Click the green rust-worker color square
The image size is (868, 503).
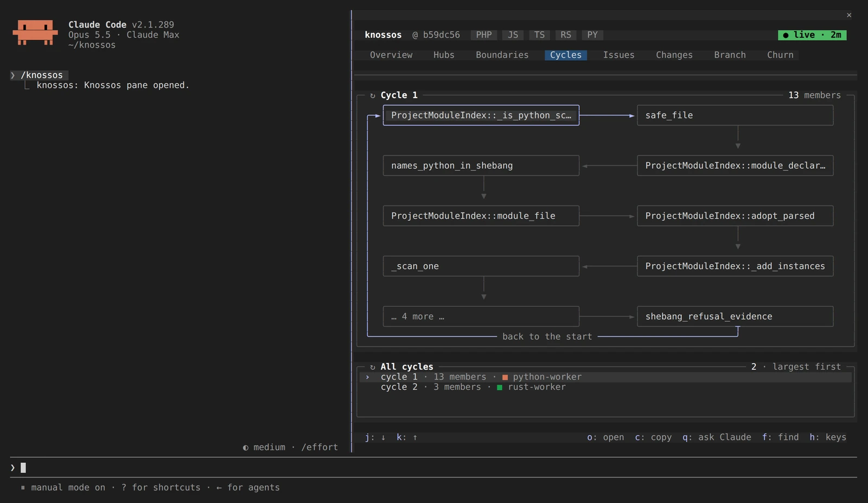pos(500,387)
